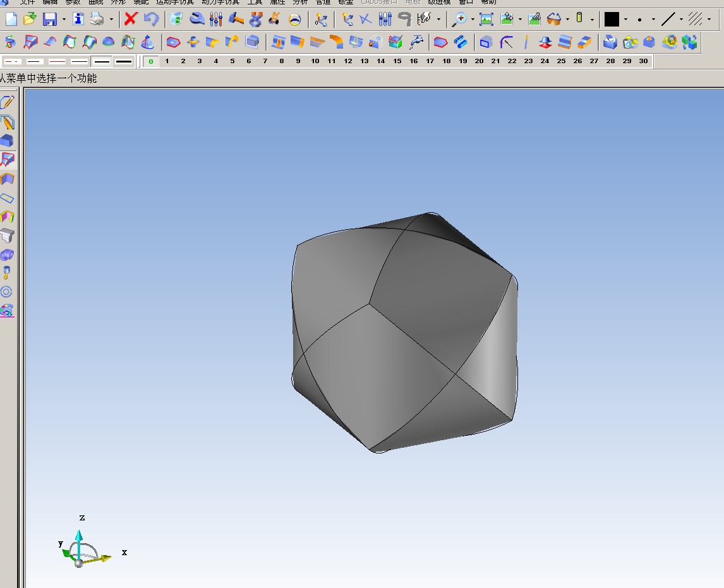Viewport: 724px width, 588px height.
Task: Select the medium-thick black line style
Action: click(101, 61)
